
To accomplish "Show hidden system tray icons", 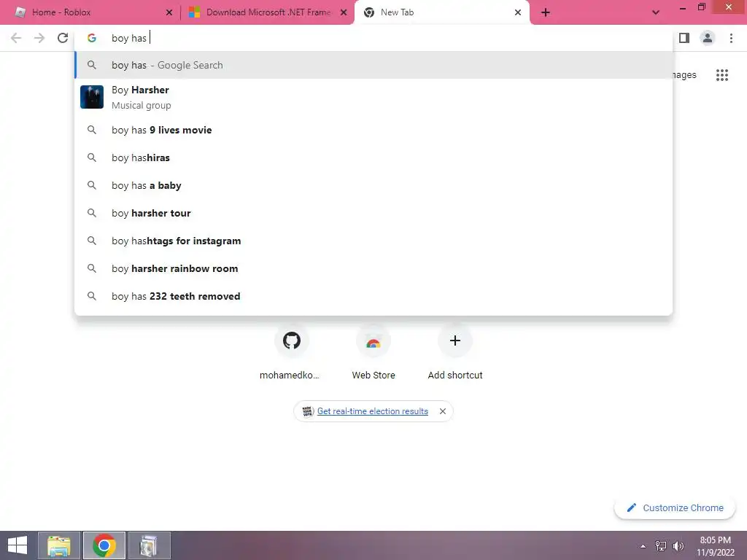I will click(643, 546).
